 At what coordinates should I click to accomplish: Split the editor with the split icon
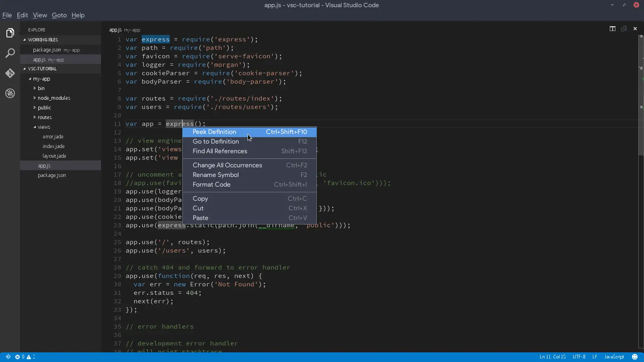click(613, 29)
